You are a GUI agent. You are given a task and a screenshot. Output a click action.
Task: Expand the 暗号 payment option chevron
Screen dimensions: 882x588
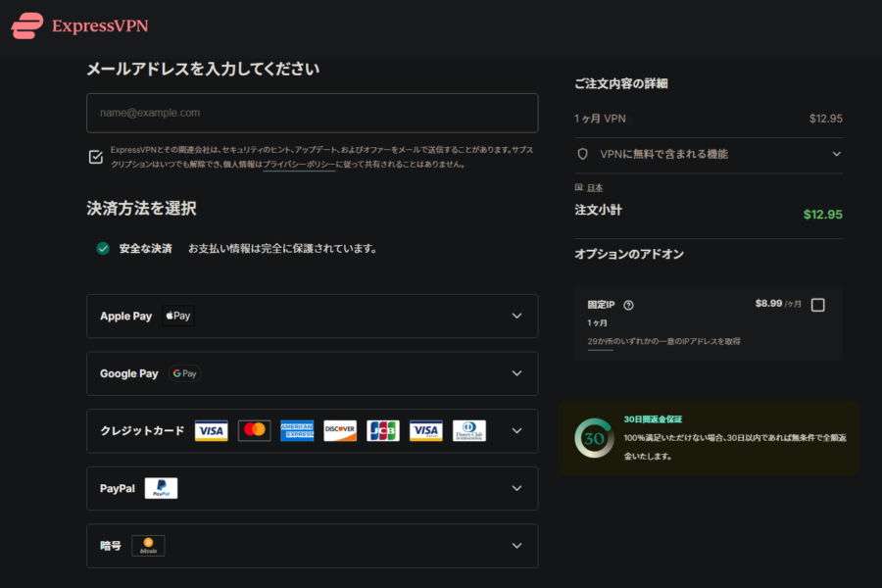[516, 546]
